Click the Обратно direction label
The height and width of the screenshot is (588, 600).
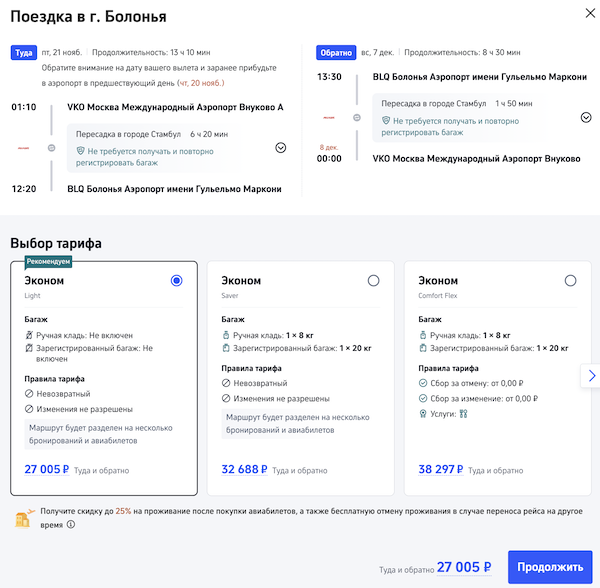[x=335, y=52]
